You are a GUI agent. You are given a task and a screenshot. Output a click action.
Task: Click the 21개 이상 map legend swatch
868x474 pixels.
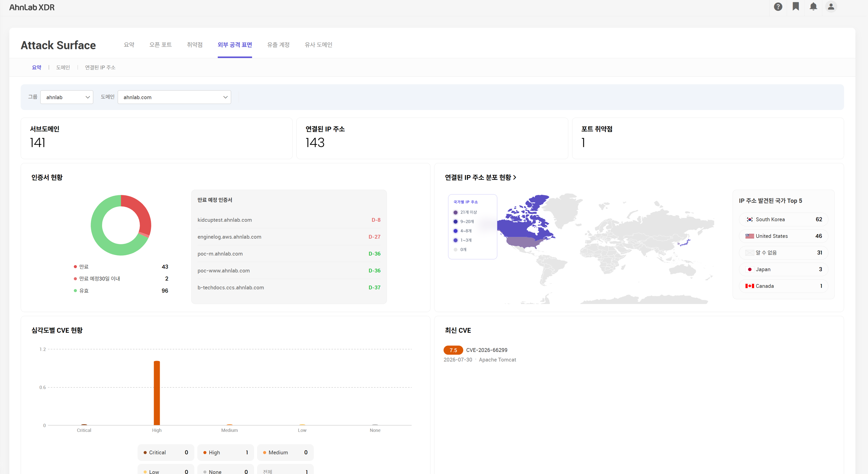455,212
